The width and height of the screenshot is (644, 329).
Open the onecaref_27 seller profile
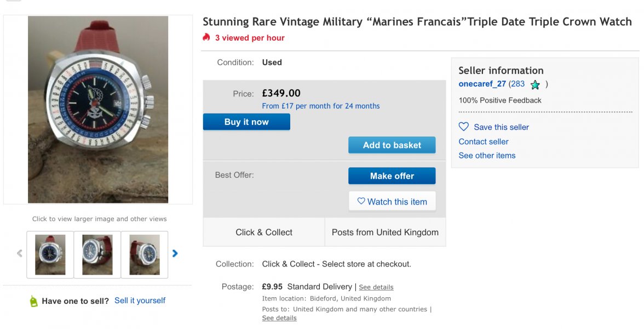click(482, 84)
